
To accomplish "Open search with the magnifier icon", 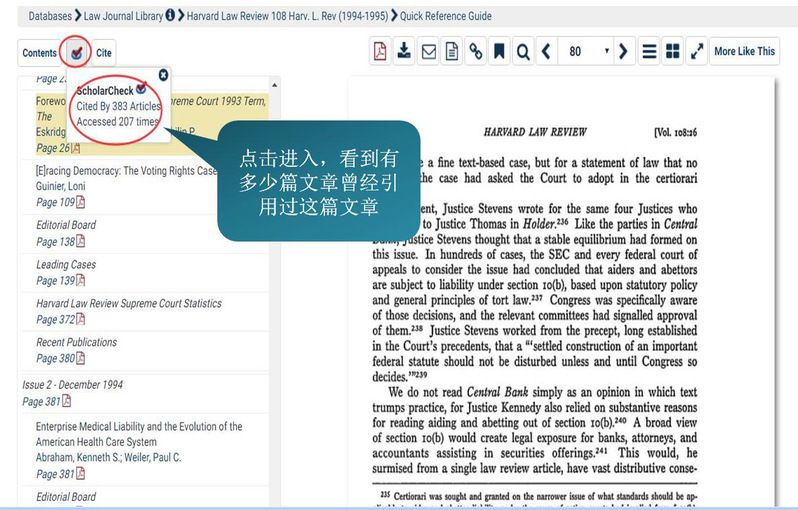I will [x=523, y=52].
